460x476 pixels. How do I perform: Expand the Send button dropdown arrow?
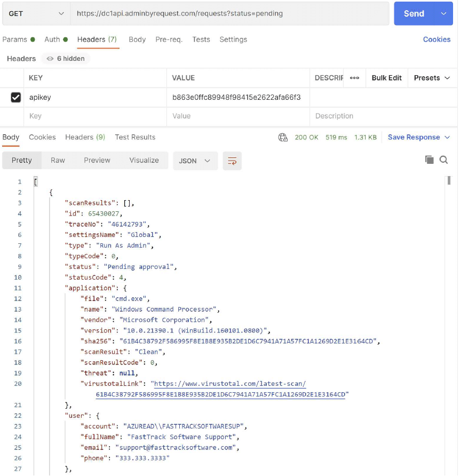point(443,13)
